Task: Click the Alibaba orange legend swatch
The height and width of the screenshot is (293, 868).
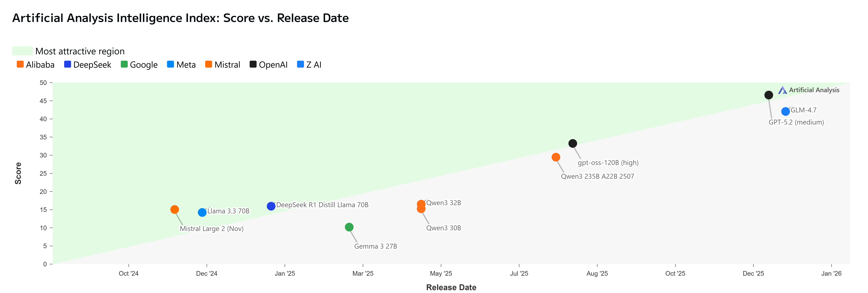Action: pos(20,64)
